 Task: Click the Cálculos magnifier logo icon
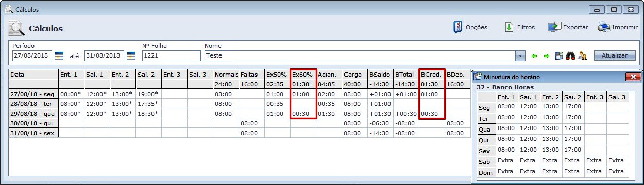(16, 28)
